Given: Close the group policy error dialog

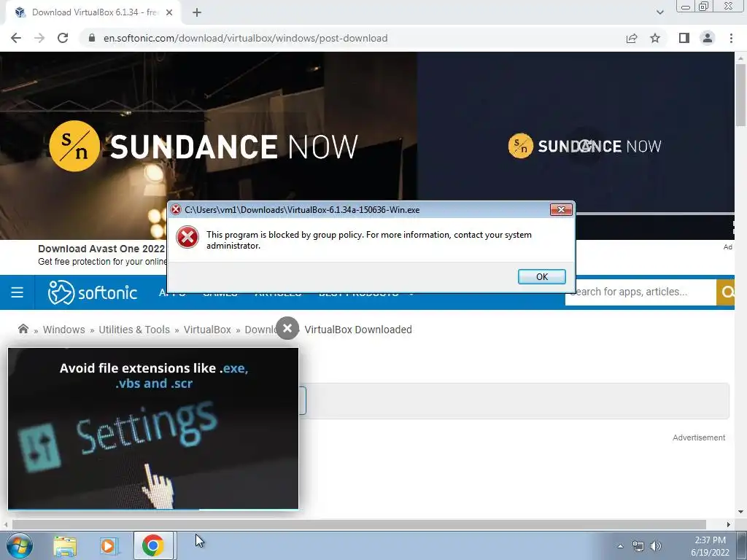Looking at the screenshot, I should (561, 209).
